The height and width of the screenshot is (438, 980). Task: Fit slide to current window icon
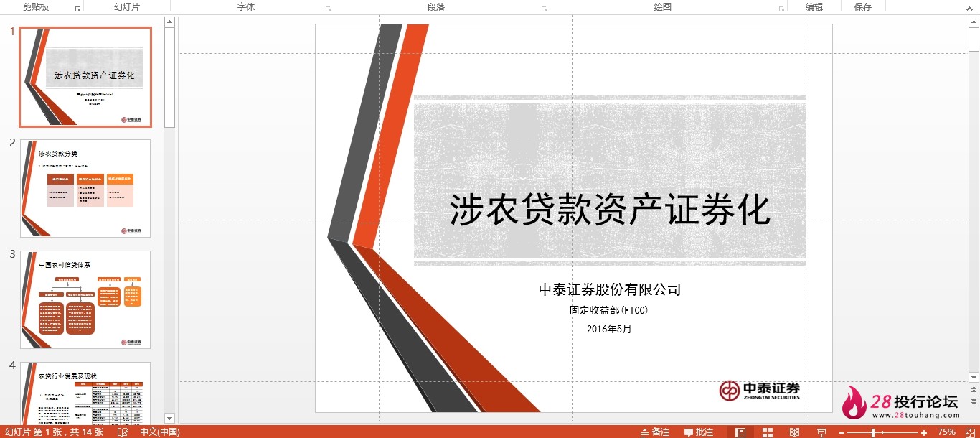pyautogui.click(x=969, y=432)
